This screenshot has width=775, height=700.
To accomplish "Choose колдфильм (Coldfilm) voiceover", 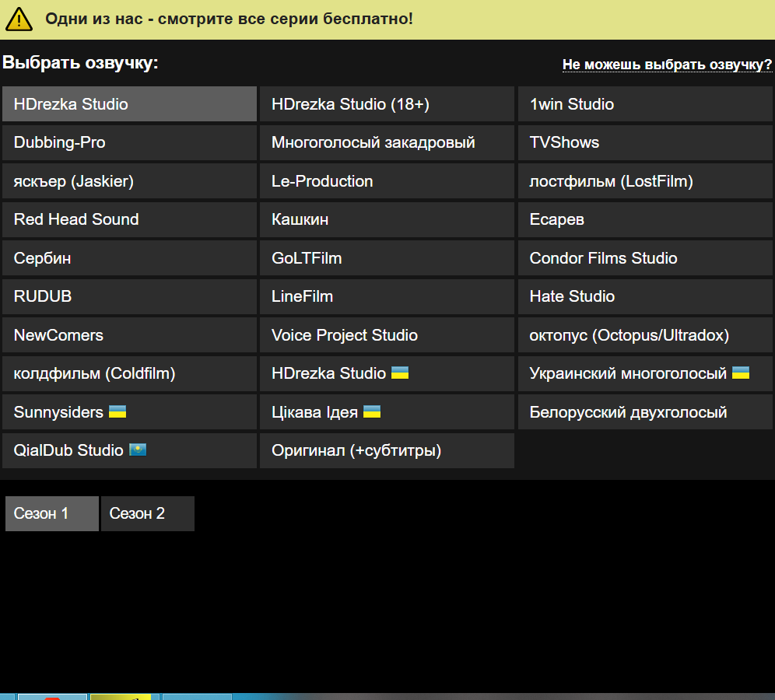I will click(x=129, y=373).
